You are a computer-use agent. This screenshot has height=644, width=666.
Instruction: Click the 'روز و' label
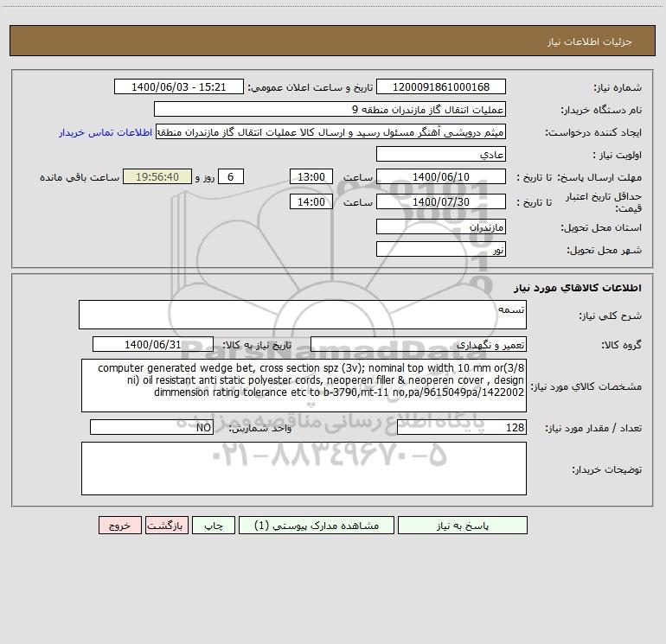205,177
